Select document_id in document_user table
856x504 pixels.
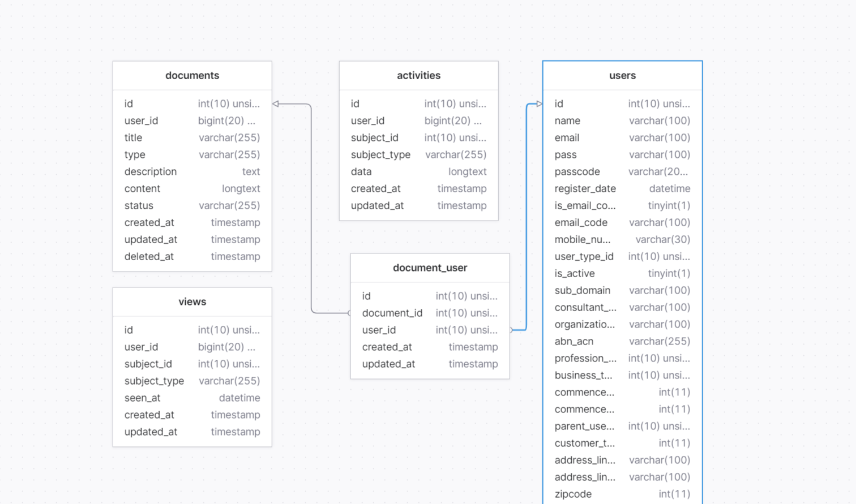[x=392, y=313]
